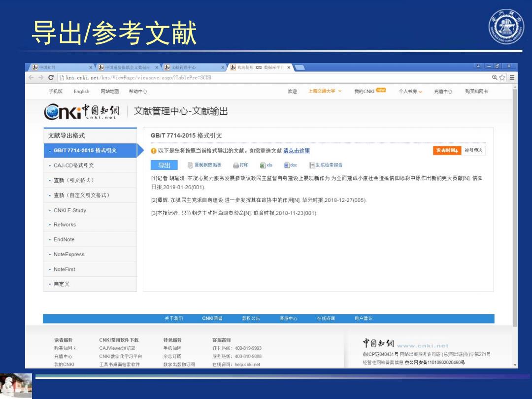Open the browser hamburger menu

pos(512,77)
